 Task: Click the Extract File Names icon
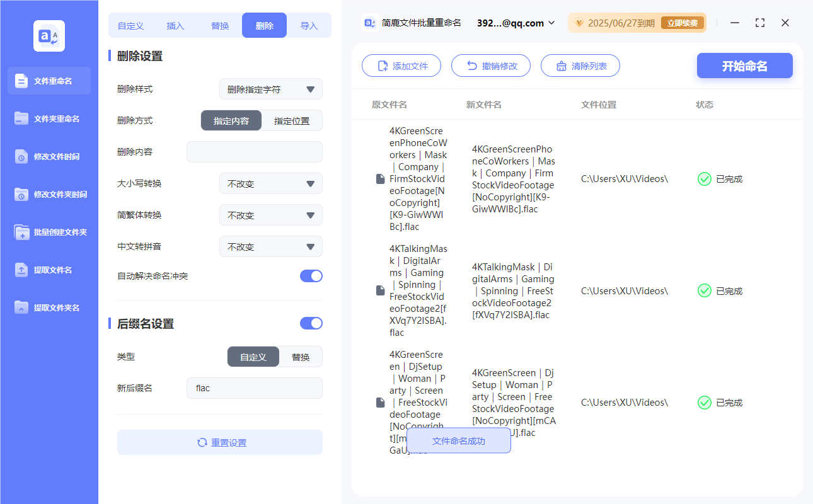[21, 270]
